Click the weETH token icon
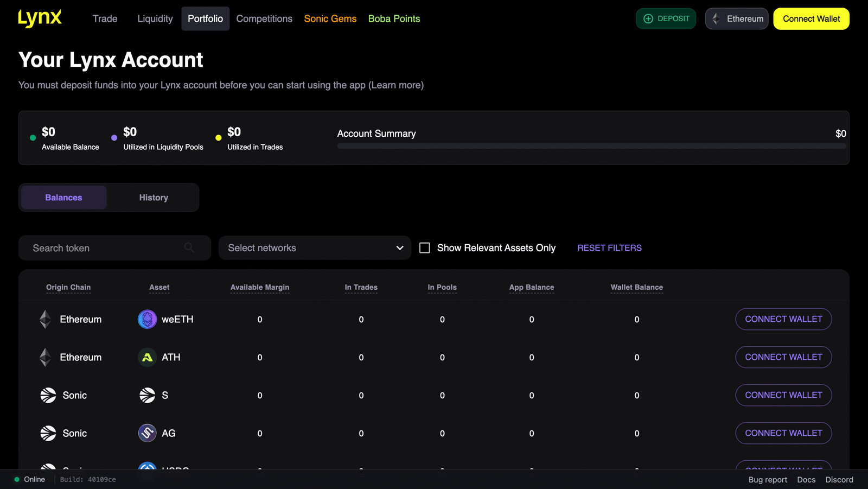 tap(147, 319)
